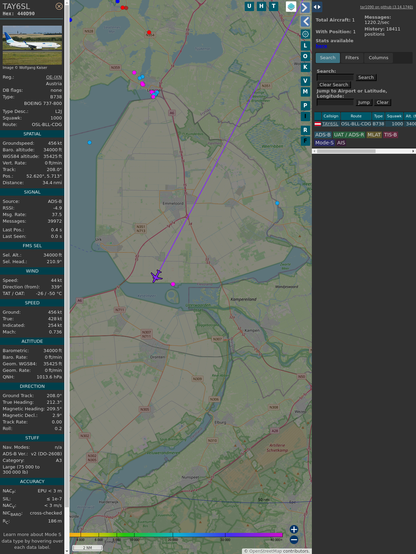Toggle the L labels button
The image size is (416, 554).
[305, 46]
